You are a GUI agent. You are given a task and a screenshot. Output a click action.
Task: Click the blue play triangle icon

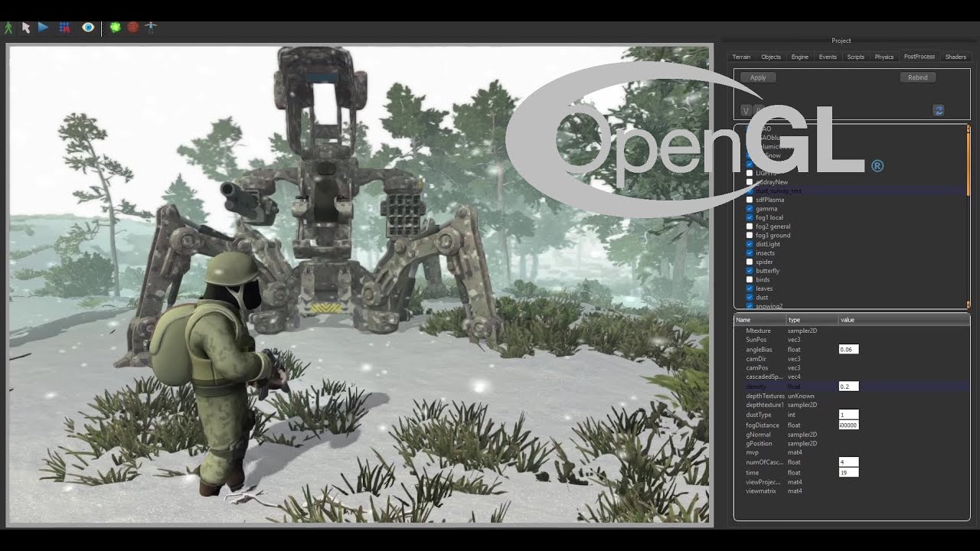(x=43, y=27)
